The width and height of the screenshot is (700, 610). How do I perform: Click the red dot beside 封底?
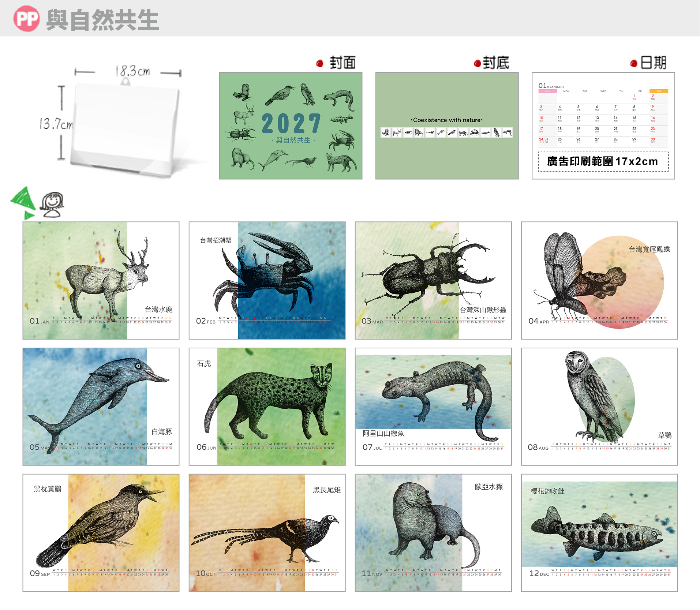[x=477, y=64]
